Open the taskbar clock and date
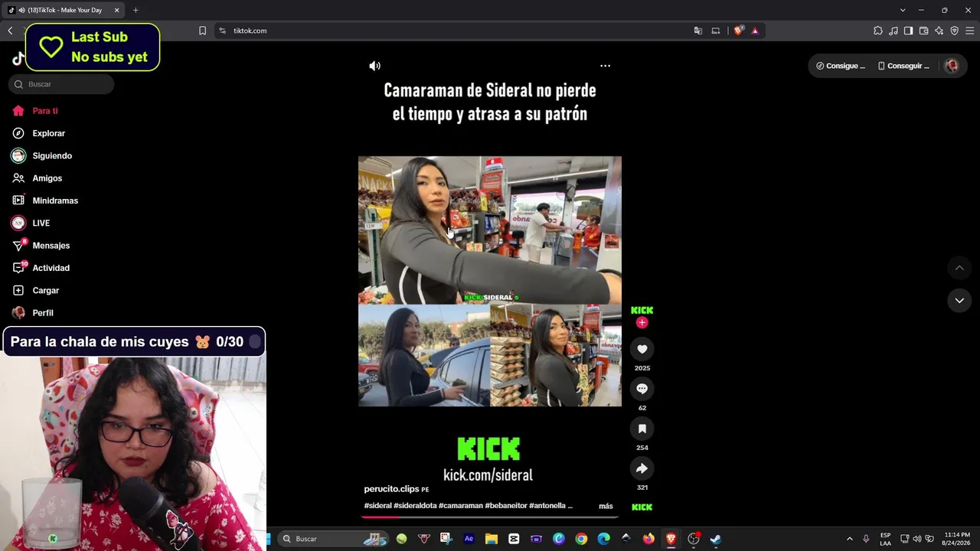980x551 pixels. coord(956,539)
